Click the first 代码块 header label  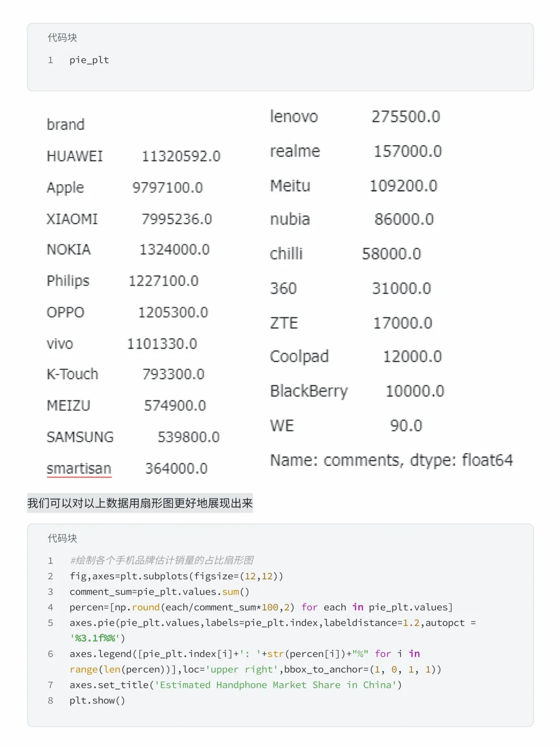pos(62,38)
